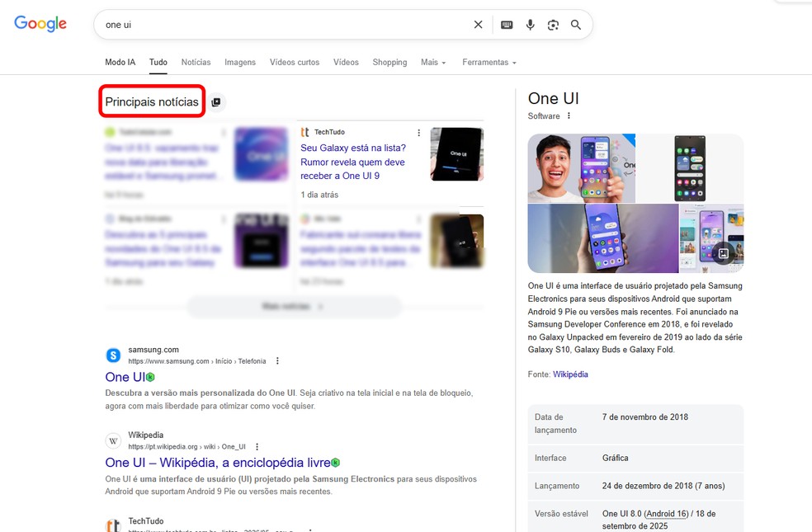The width and height of the screenshot is (812, 532).
Task: Click '24 de dezembro de 2018 (7 anos)' value
Action: [x=663, y=486]
